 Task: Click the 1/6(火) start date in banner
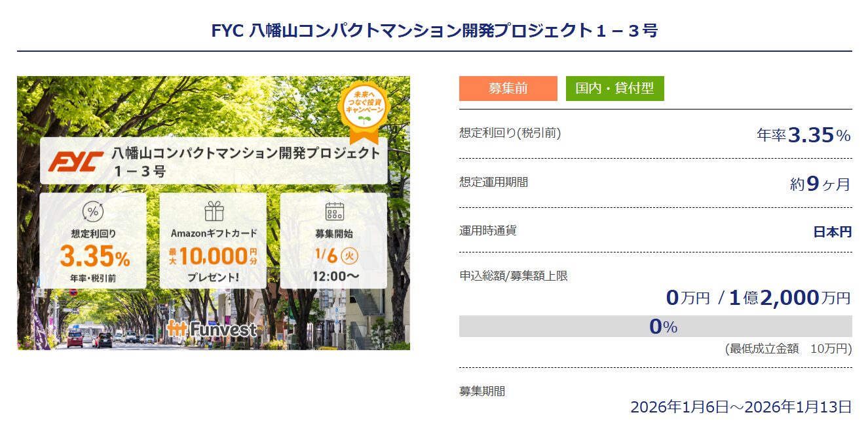(x=333, y=253)
